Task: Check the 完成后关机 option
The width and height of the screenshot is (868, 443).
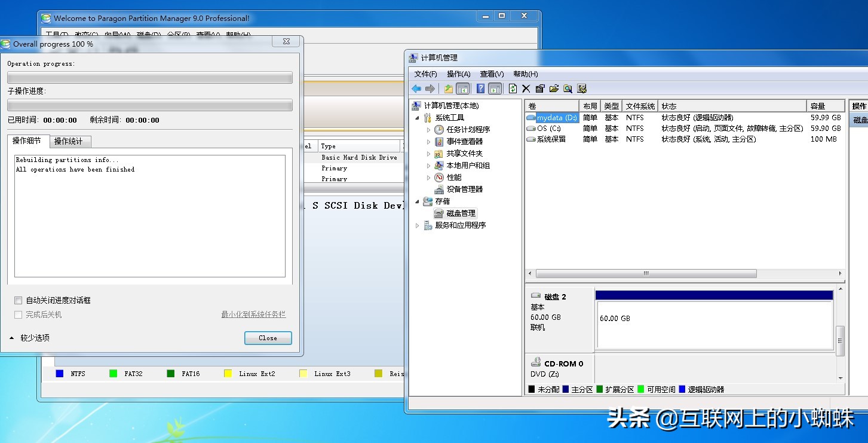Action: pyautogui.click(x=19, y=314)
